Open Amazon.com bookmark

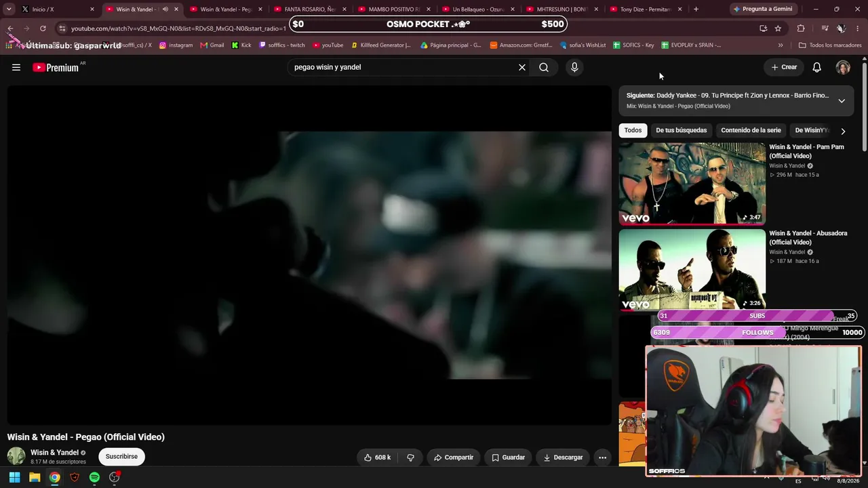[521, 45]
